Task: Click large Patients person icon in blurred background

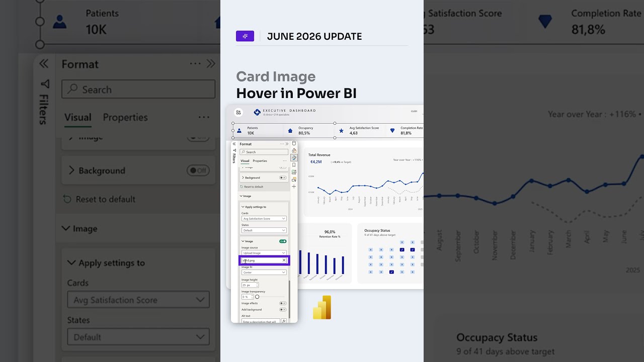Action: click(x=59, y=22)
